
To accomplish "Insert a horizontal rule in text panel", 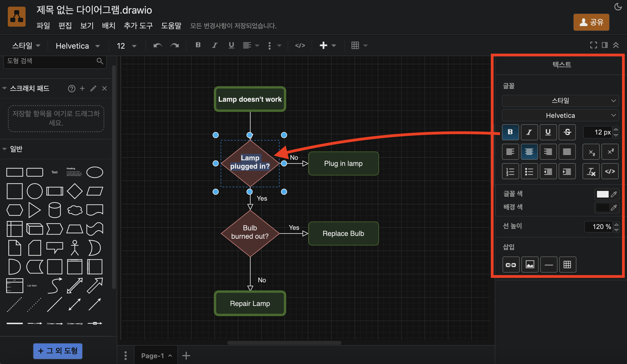I will 549,265.
